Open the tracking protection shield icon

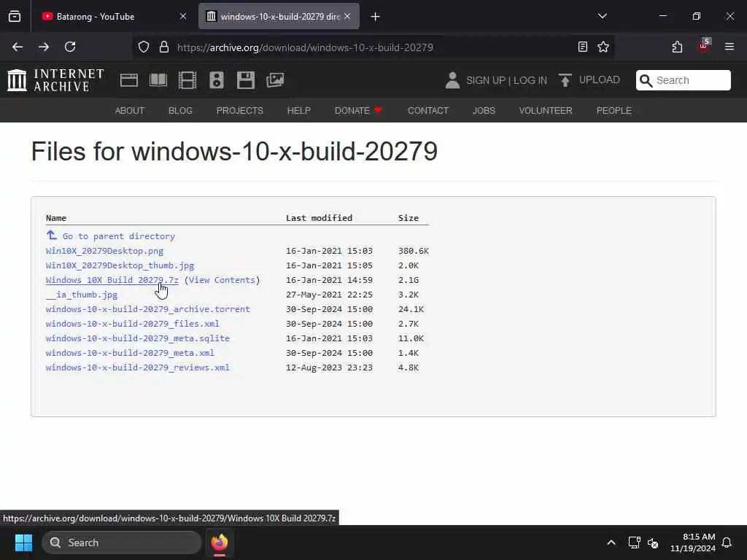tap(144, 47)
